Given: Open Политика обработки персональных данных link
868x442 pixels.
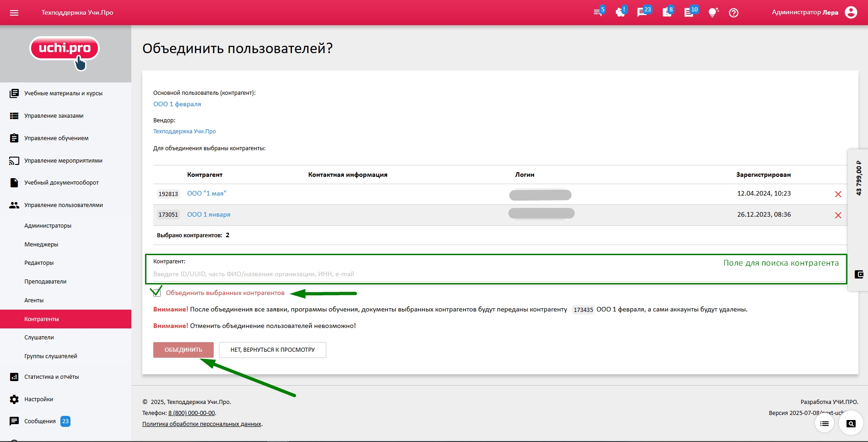Looking at the screenshot, I should [x=202, y=424].
